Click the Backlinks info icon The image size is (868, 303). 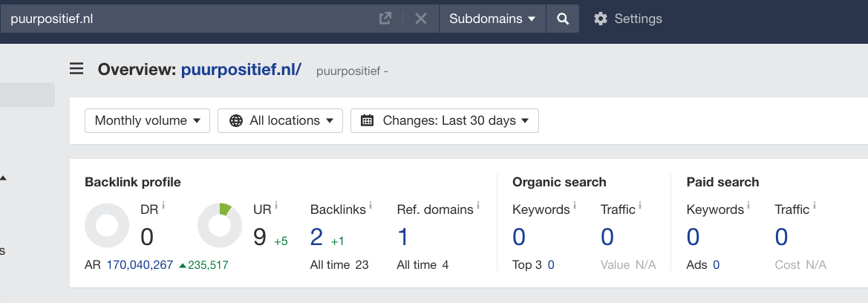coord(371,206)
